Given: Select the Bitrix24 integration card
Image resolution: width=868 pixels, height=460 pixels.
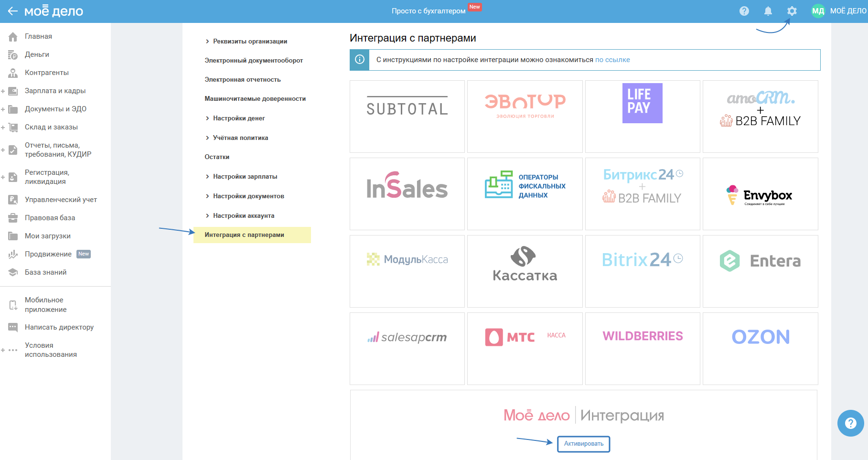Looking at the screenshot, I should point(643,271).
